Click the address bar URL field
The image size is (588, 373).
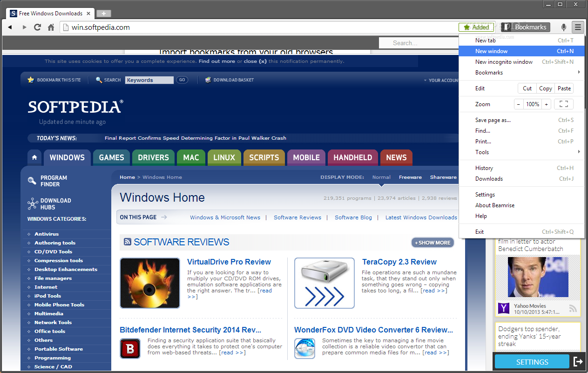(259, 27)
